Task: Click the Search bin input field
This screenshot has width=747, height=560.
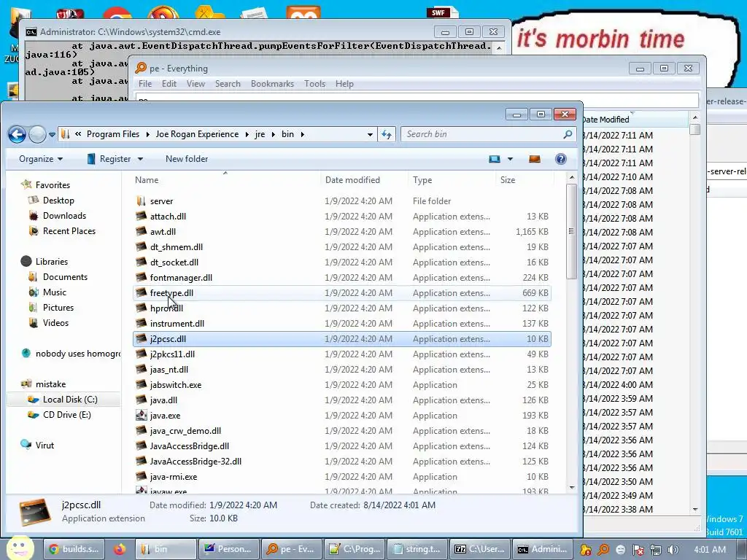Action: click(481, 134)
